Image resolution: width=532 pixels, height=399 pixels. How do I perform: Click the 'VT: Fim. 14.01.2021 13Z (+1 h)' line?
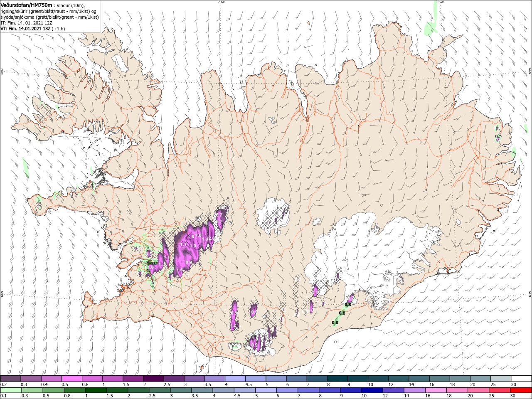click(x=33, y=29)
